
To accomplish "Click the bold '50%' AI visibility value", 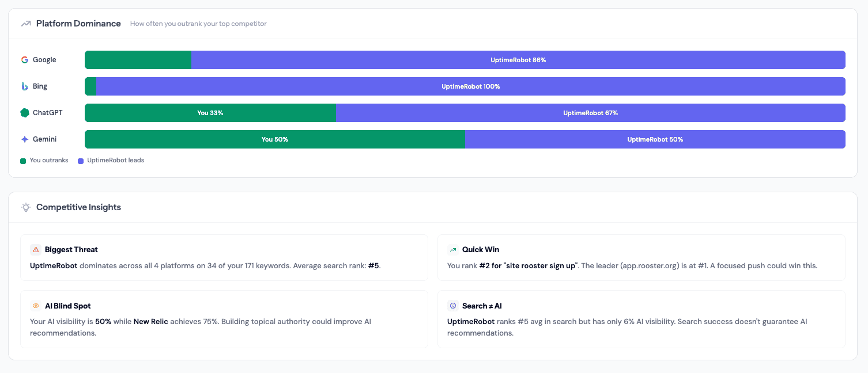I will click(x=103, y=322).
